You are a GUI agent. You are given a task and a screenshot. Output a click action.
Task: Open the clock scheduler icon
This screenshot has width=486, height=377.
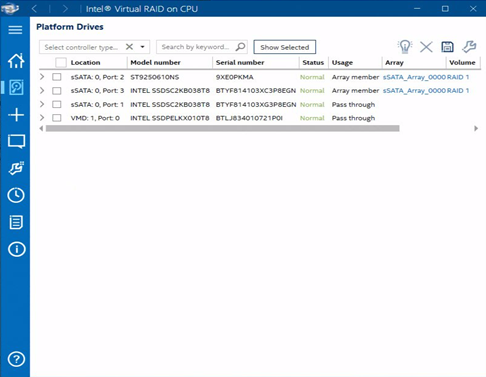pyautogui.click(x=16, y=195)
